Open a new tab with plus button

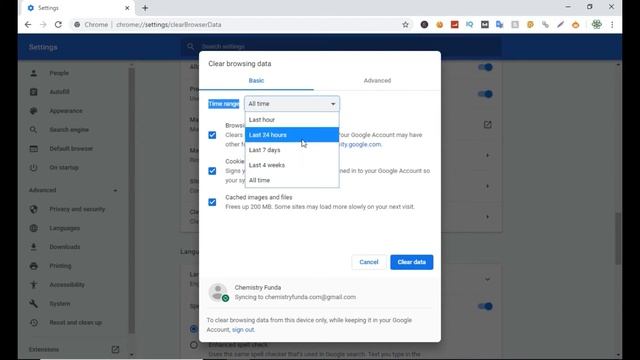coord(145,8)
